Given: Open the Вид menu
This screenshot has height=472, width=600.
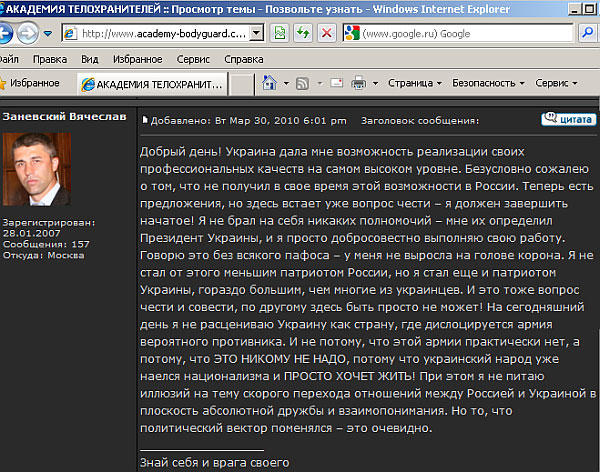Looking at the screenshot, I should pyautogui.click(x=90, y=59).
